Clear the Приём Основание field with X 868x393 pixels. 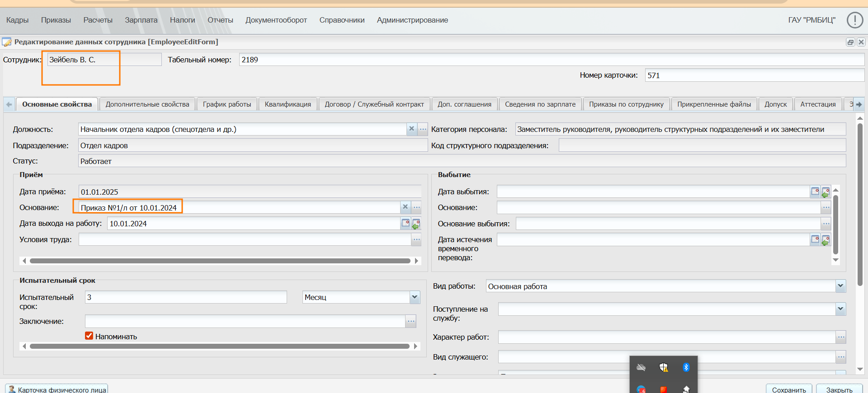coord(405,207)
